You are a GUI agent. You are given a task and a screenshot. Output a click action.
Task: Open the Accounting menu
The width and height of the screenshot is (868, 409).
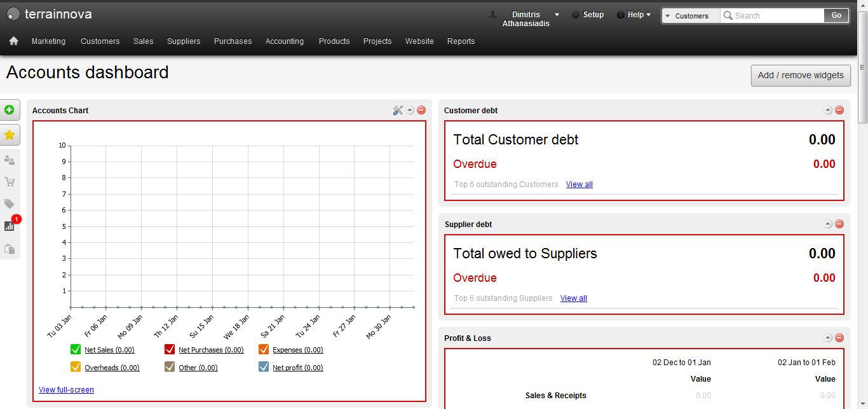click(284, 41)
